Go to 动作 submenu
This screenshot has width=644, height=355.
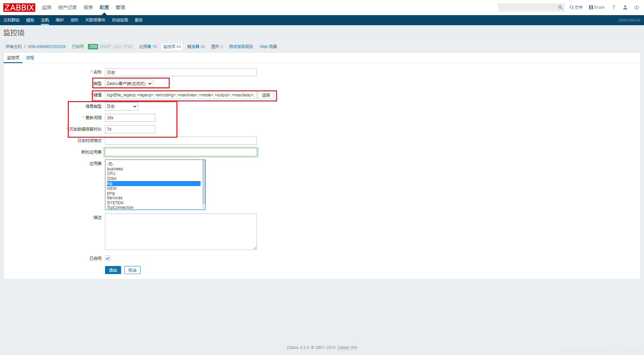point(74,20)
